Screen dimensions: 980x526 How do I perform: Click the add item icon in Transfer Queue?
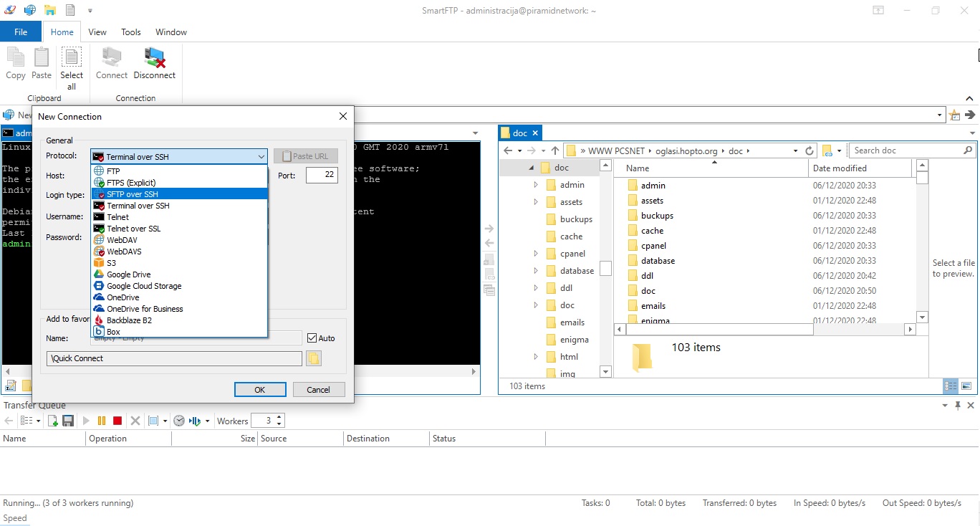tap(52, 421)
